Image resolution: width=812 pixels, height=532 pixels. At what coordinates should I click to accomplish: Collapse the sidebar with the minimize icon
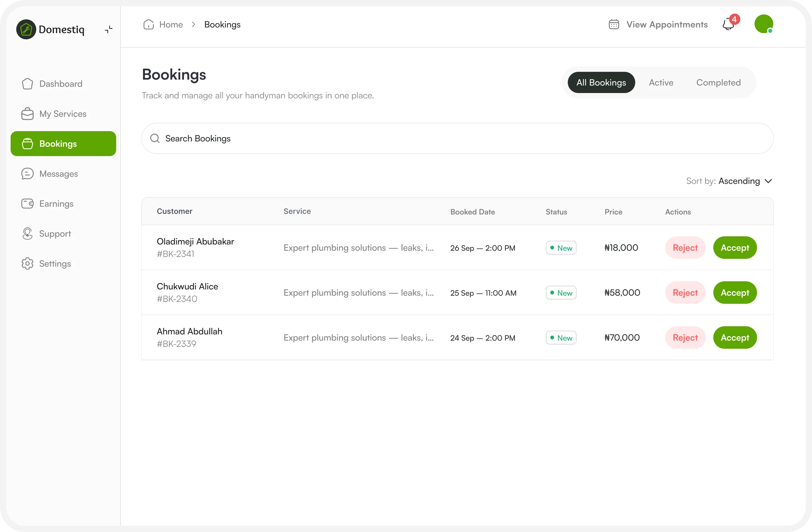pos(108,29)
